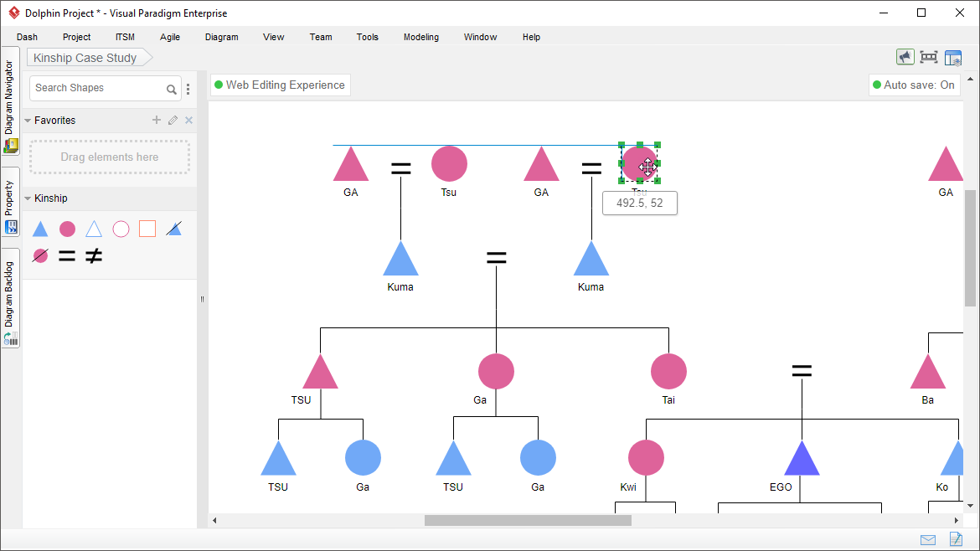Collapse the Kinship palette section
Image resolution: width=980 pixels, height=551 pixels.
click(x=28, y=198)
